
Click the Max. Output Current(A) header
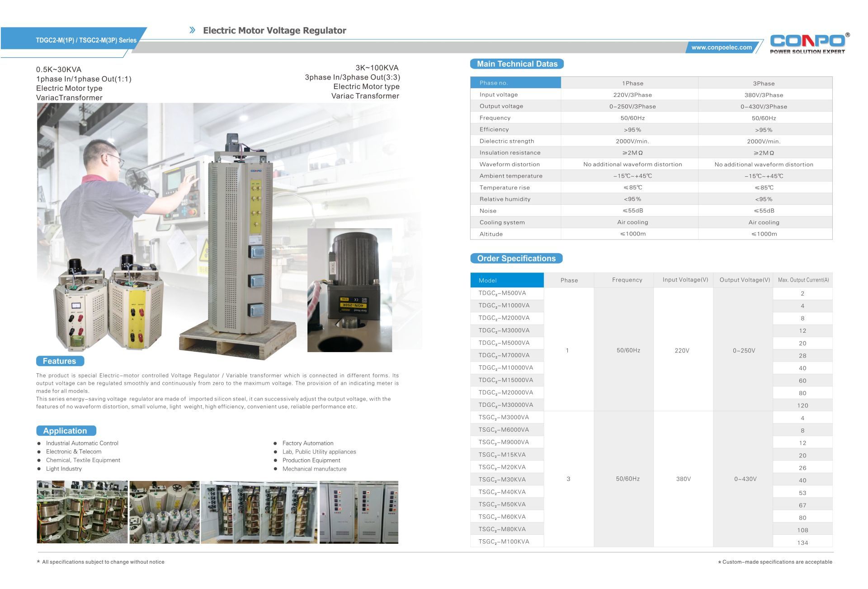click(x=803, y=280)
